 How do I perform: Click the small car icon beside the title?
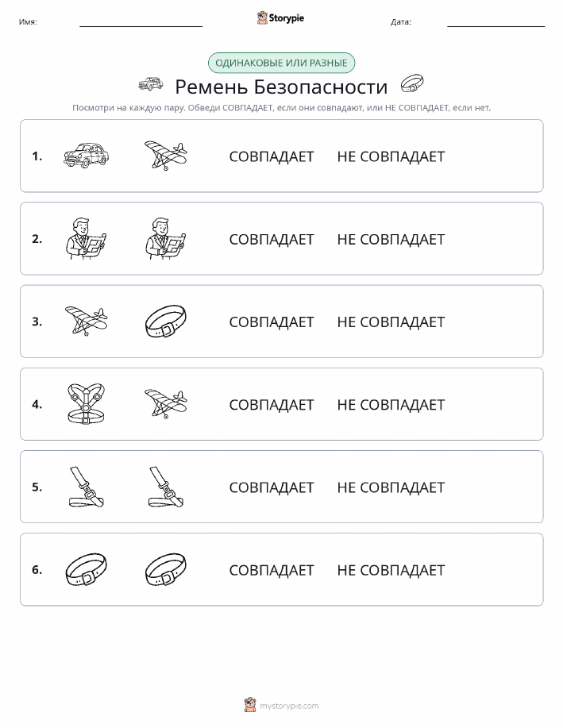(151, 84)
